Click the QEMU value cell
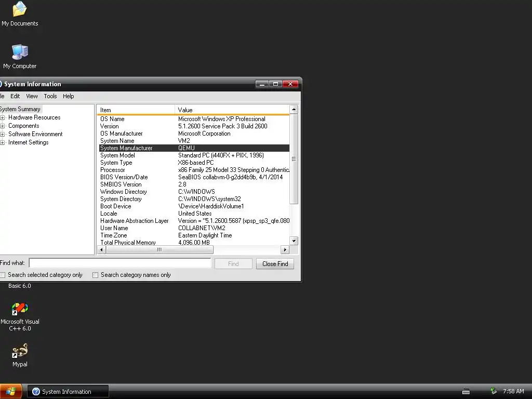This screenshot has width=532, height=399. coord(187,148)
